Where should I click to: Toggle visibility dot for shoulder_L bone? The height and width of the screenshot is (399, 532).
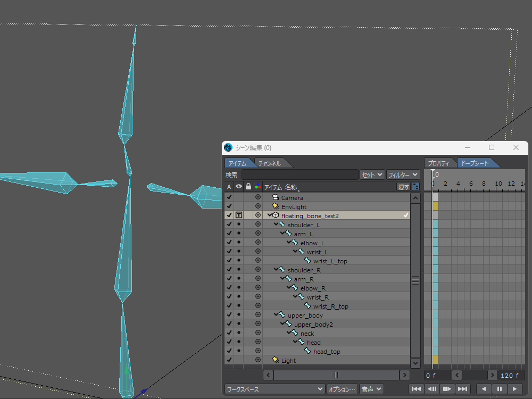click(x=239, y=225)
